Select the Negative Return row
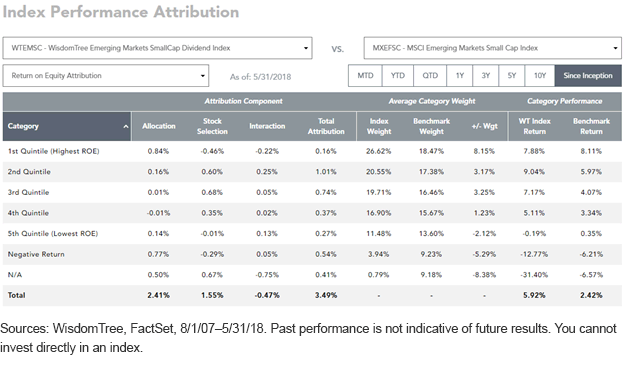The image size is (624, 366). point(312,254)
